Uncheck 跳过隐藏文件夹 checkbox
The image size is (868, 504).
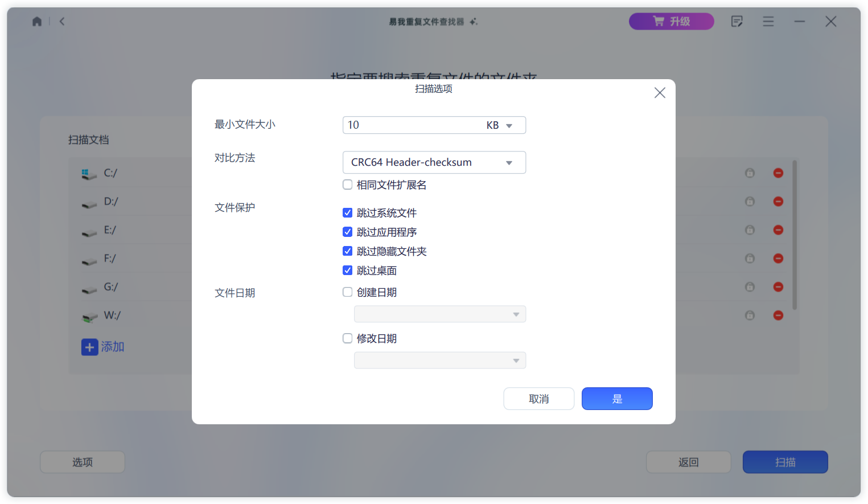pyautogui.click(x=347, y=251)
